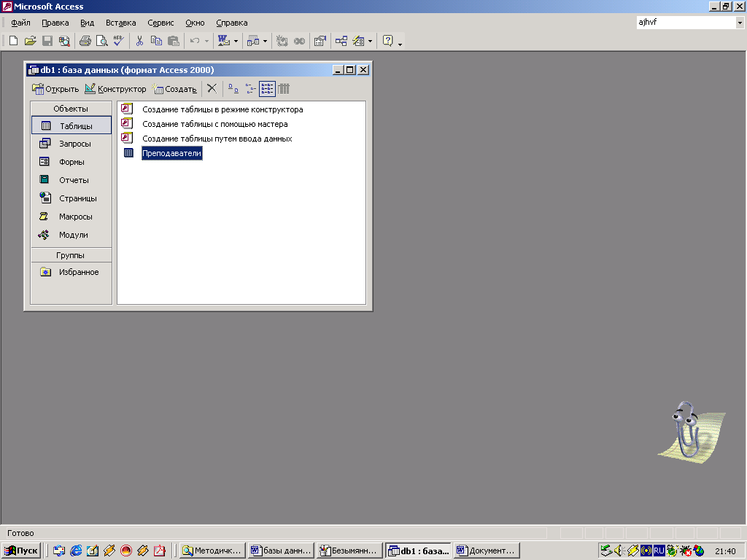Click the Конструктор button
Viewport: 747px width, 560px height.
[115, 89]
